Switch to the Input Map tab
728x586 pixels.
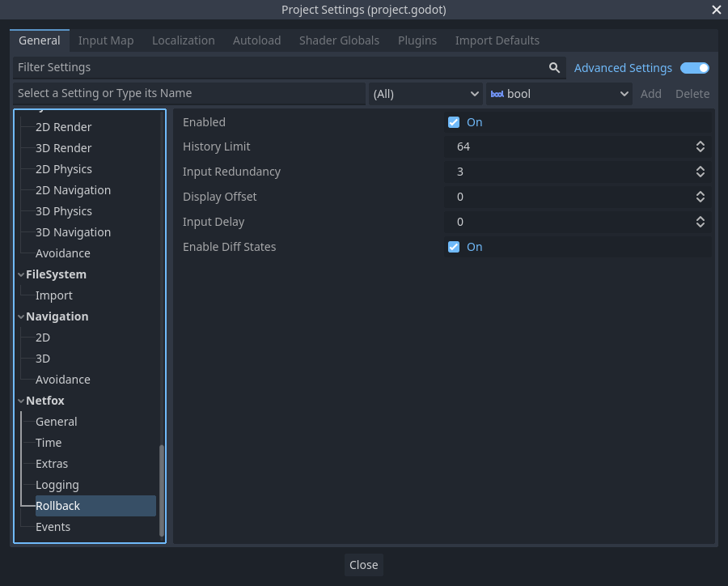(106, 40)
